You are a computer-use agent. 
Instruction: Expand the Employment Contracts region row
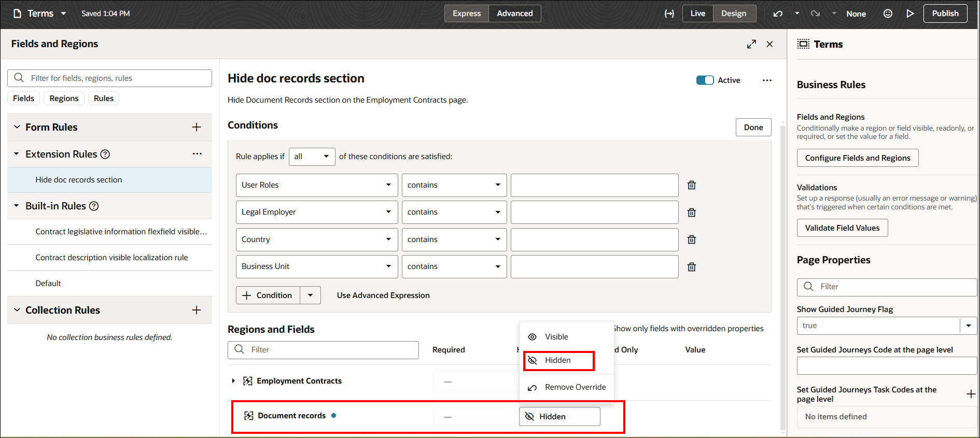233,381
